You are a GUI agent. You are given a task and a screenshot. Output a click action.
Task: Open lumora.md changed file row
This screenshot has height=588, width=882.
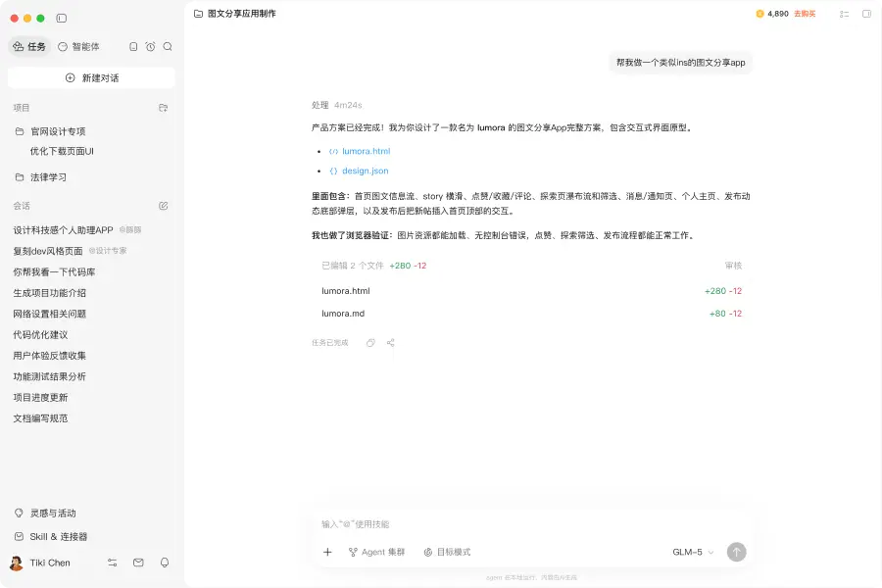coord(531,314)
